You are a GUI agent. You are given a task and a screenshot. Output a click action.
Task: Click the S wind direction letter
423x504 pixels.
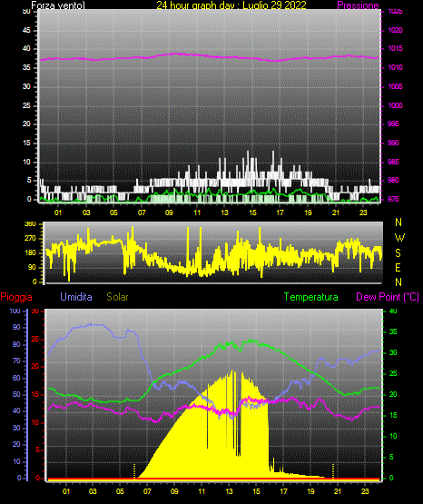tap(398, 253)
